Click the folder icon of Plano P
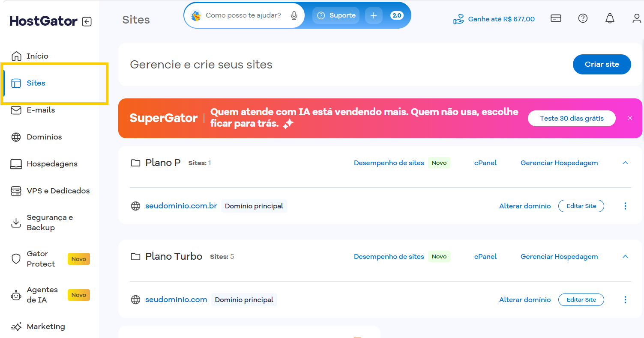The image size is (644, 338). coord(135,163)
